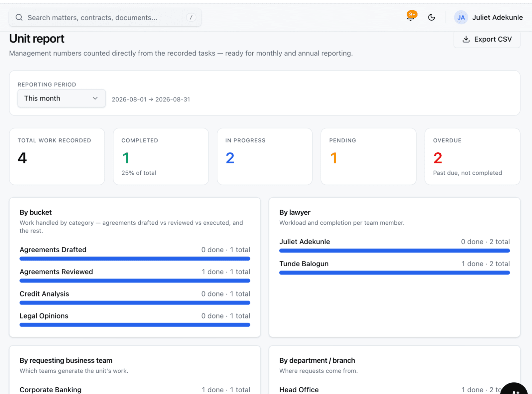532x394 pixels.
Task: Click the Pending count 1
Action: [x=333, y=158]
